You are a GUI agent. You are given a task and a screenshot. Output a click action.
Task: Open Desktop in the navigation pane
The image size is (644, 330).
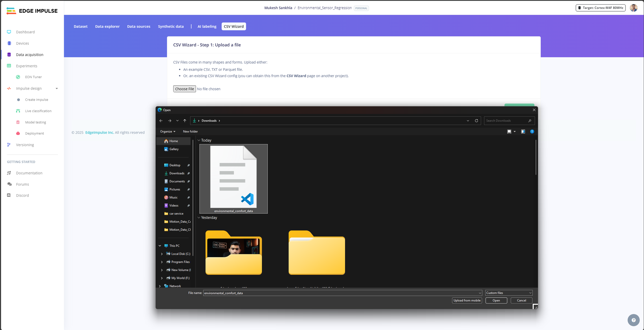[x=175, y=165]
